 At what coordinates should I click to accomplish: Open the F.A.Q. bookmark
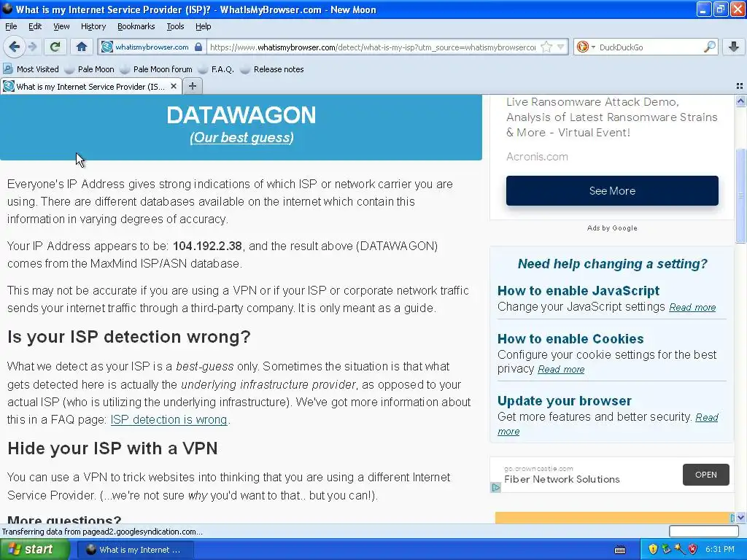pos(217,69)
